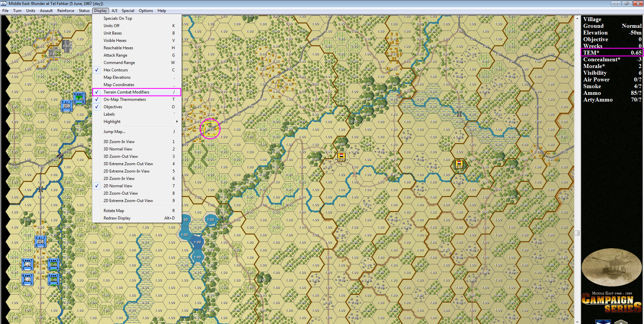Toggle Command Range display

pos(137,63)
